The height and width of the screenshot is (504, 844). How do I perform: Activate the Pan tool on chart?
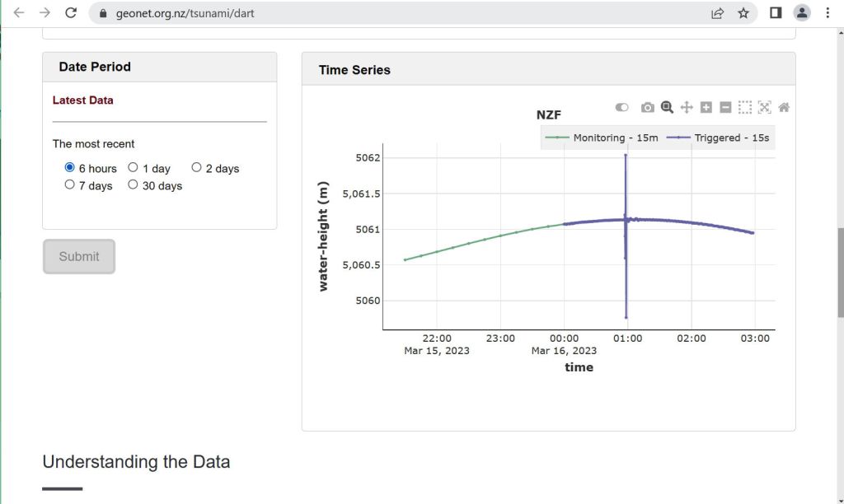click(x=687, y=108)
